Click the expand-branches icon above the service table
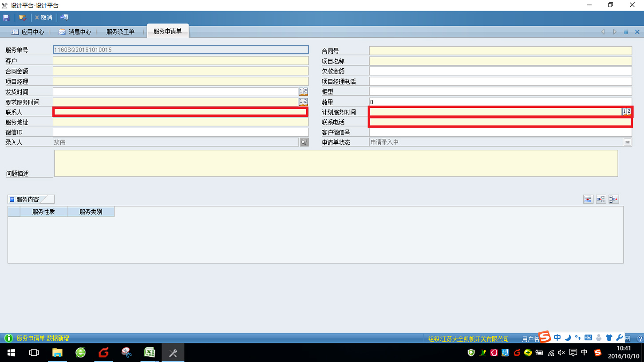 point(601,200)
